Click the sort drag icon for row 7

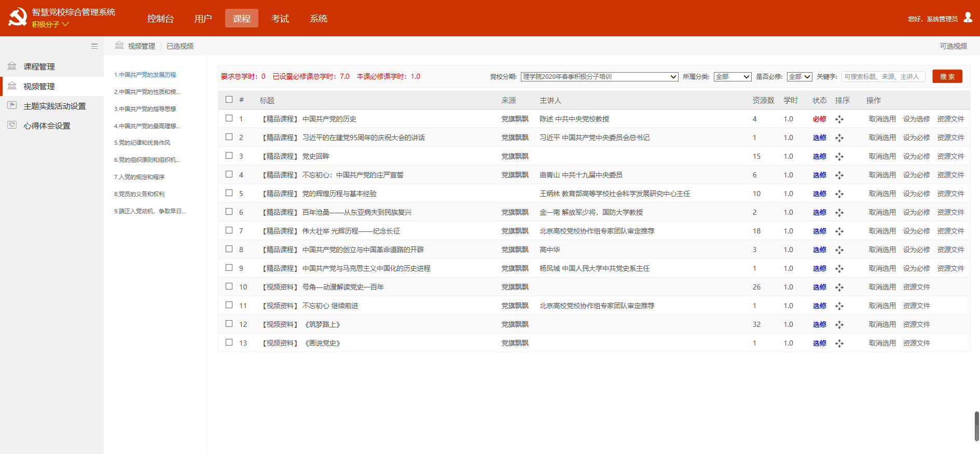pyautogui.click(x=839, y=231)
